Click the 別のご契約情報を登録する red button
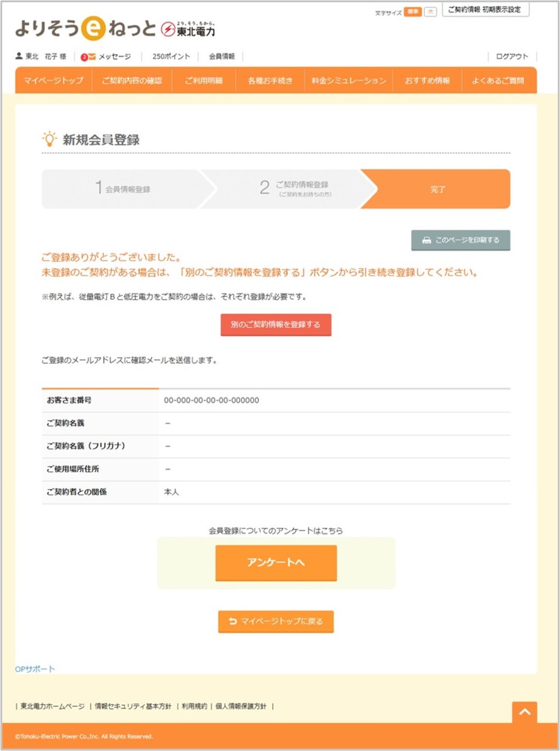 point(276,325)
